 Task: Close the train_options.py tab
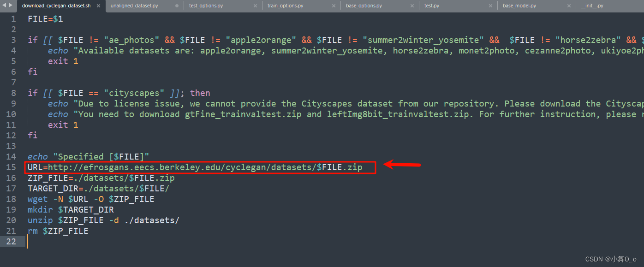[x=334, y=6]
